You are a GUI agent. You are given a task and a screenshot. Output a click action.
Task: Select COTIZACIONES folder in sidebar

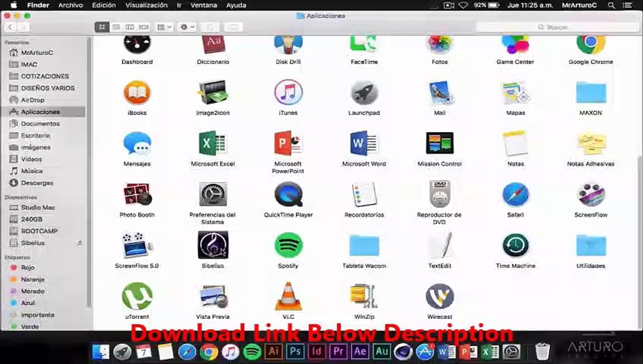[x=45, y=76]
